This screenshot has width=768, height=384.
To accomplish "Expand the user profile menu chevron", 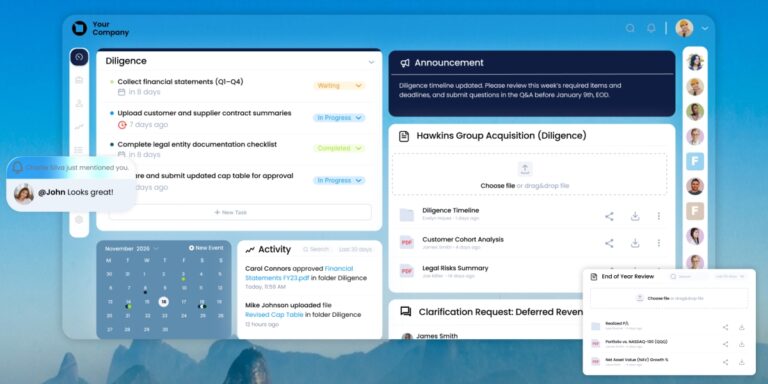I will click(705, 28).
